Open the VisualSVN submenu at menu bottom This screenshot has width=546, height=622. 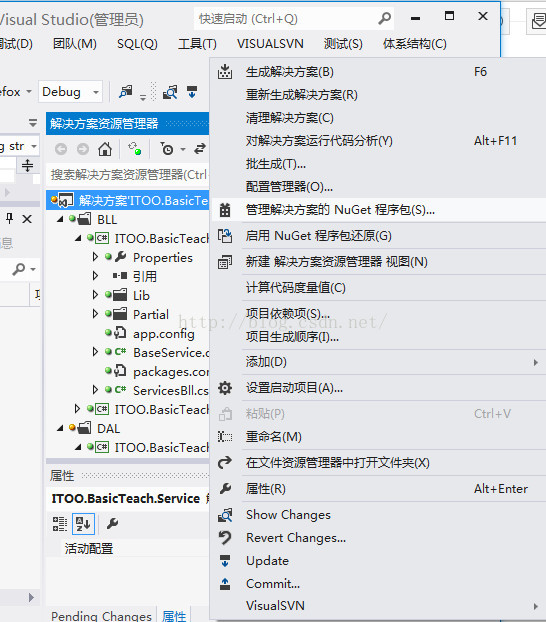(x=377, y=606)
